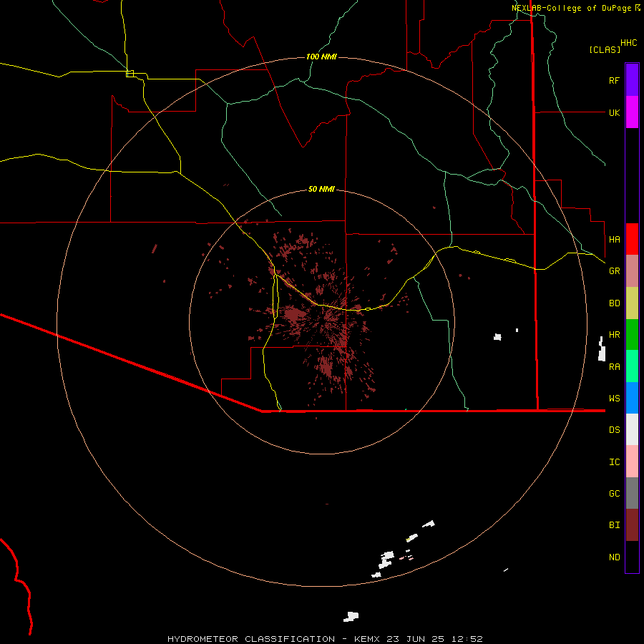This screenshot has width=644, height=644.
Task: Click the GC legend label
Action: coord(614,494)
